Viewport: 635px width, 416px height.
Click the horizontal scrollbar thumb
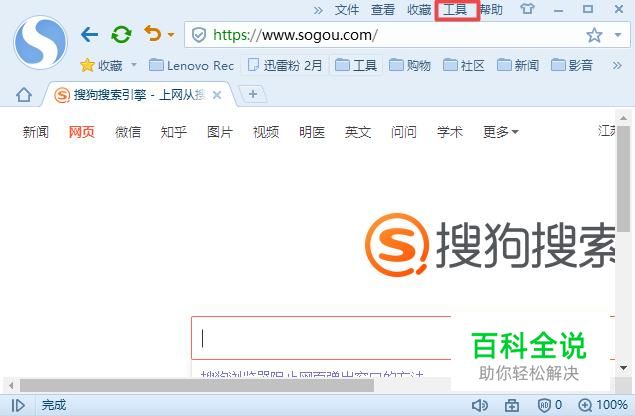(197, 386)
